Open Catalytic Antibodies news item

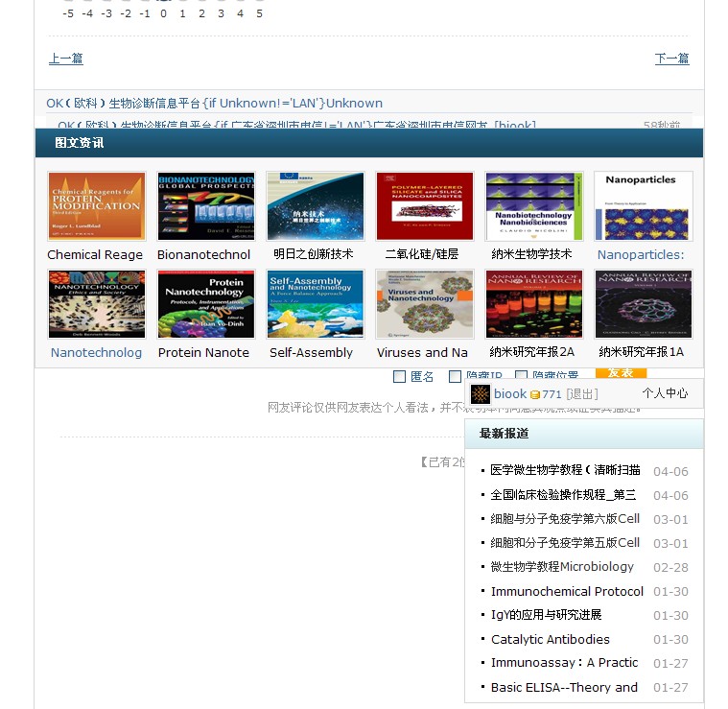point(551,639)
